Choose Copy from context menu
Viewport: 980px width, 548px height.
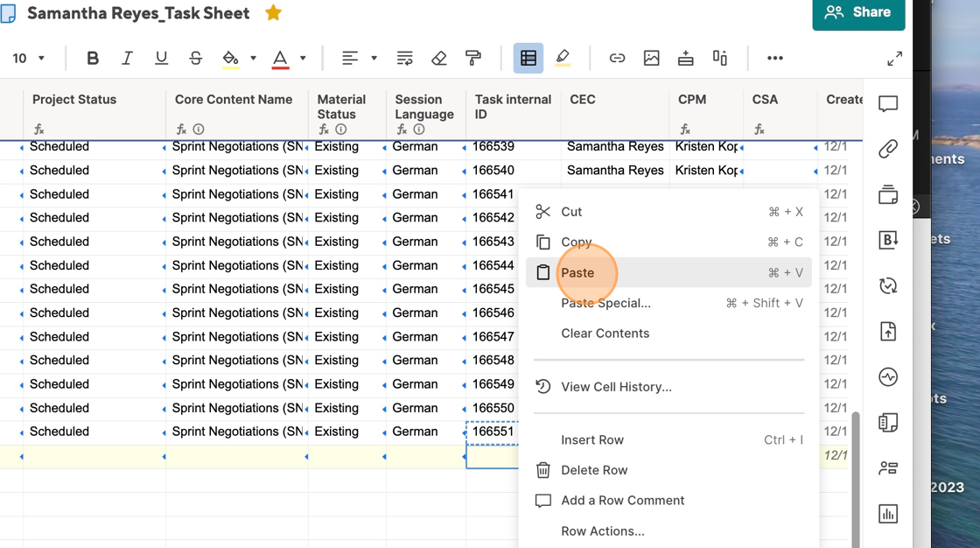click(668, 242)
